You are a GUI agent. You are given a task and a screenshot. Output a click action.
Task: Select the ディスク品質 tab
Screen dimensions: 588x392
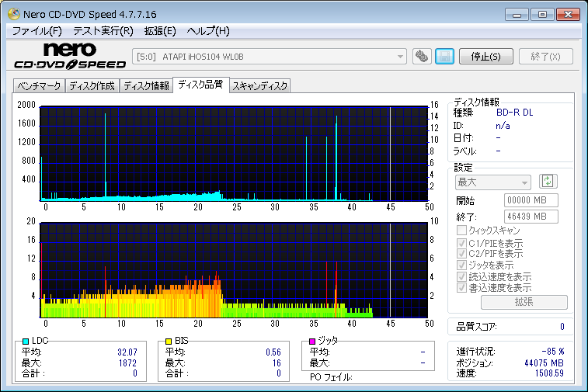click(x=200, y=85)
